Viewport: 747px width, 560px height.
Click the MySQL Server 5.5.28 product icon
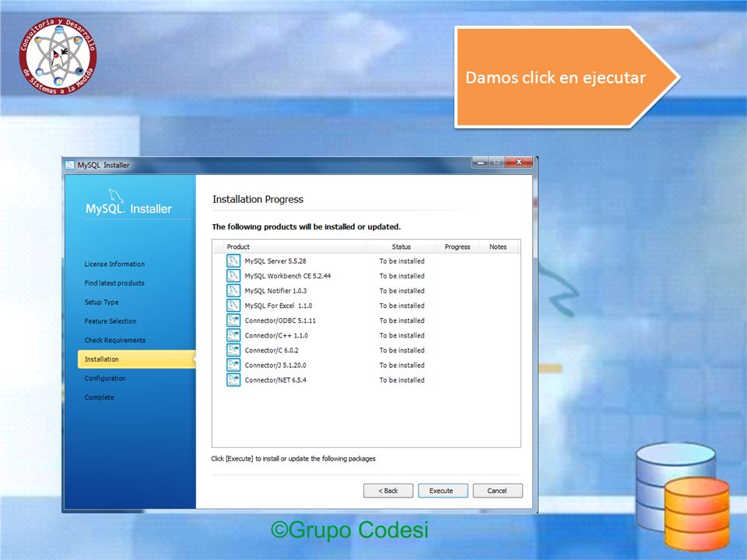point(233,261)
